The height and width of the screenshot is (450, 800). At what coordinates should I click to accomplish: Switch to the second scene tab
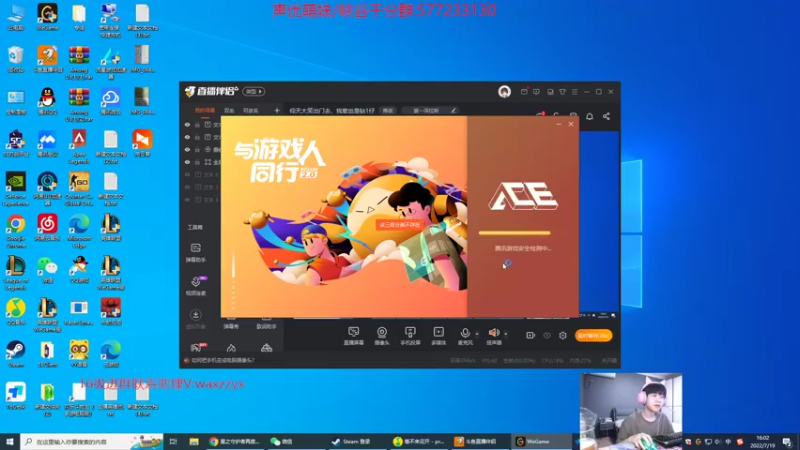tap(229, 110)
